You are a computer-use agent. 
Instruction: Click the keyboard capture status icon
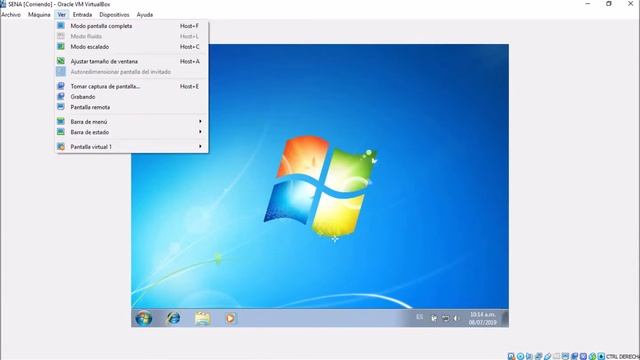point(601,356)
